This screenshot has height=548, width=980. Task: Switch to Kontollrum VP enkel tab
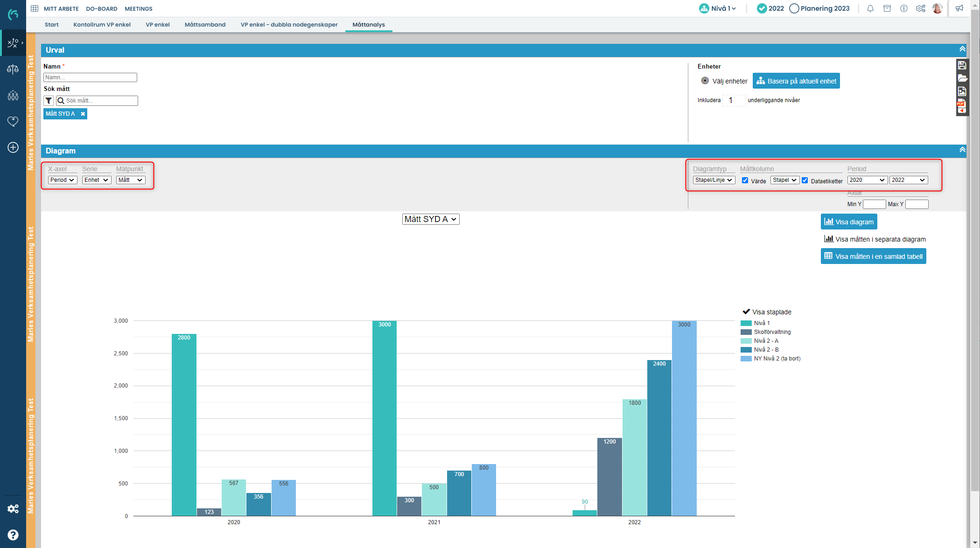click(102, 25)
